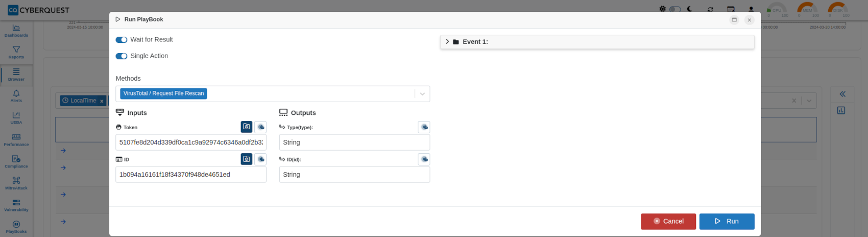Toggle the dark mode switch in header
The width and height of the screenshot is (868, 237).
click(675, 9)
